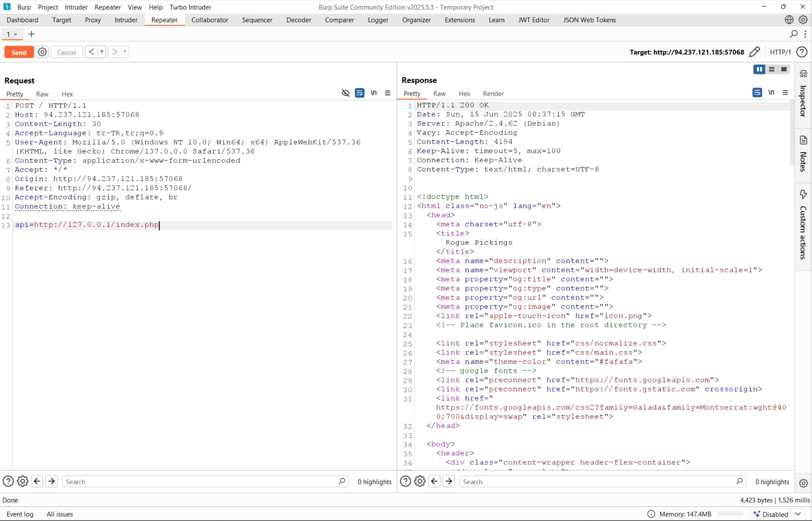
Task: Click the AI Disabled status button
Action: click(771, 514)
